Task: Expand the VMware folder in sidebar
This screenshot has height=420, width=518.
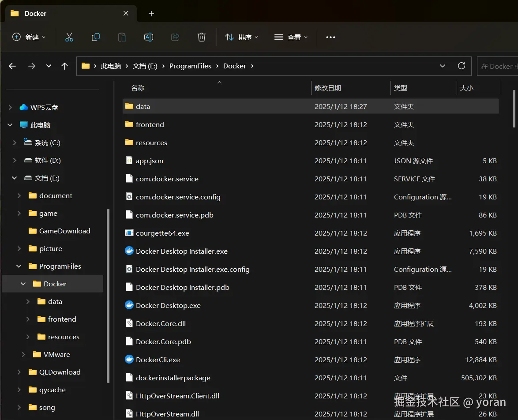Action: coord(23,354)
